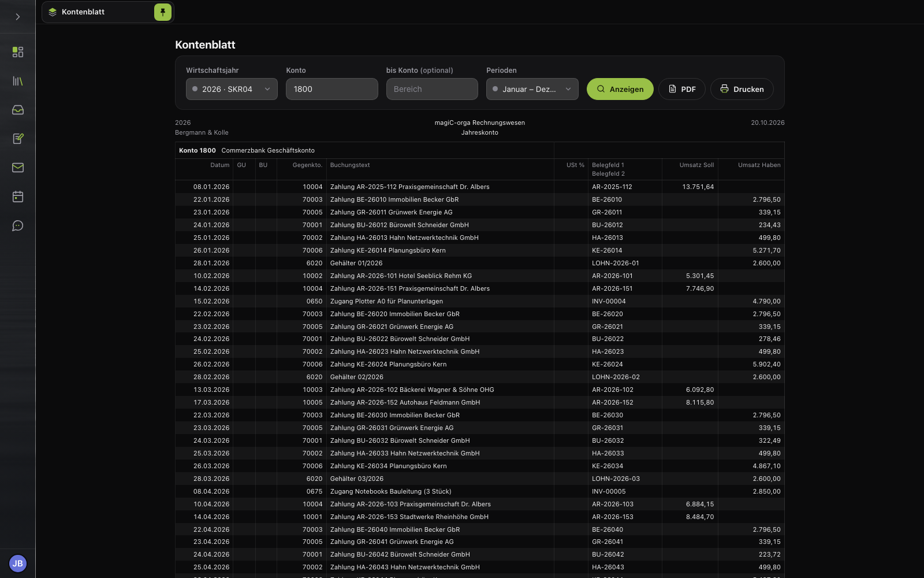Select Zahlung AR-2026-102 Bäckerei Wagner & Söhne OHG

point(479,390)
